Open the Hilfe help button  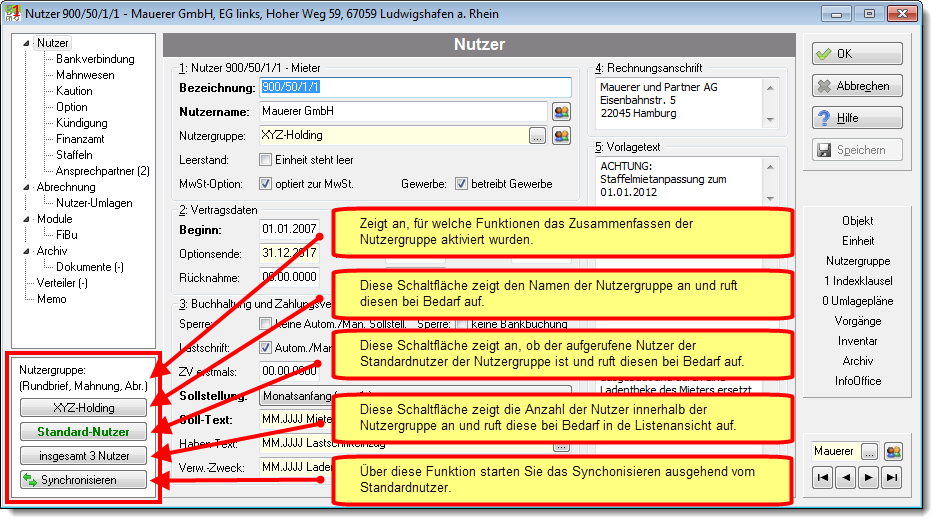click(x=857, y=118)
